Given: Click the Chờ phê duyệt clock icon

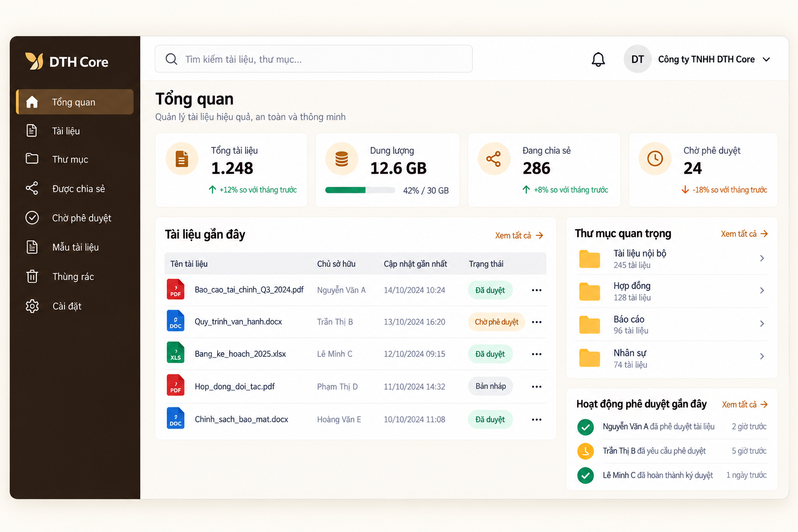Looking at the screenshot, I should point(655,158).
